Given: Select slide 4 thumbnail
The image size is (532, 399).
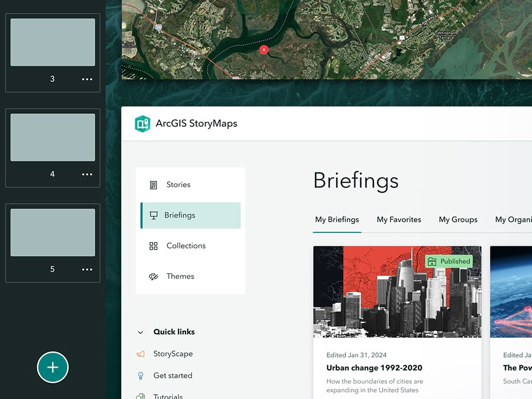Looking at the screenshot, I should point(53,137).
